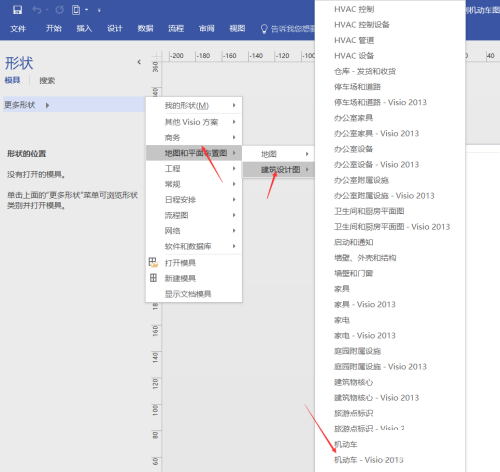Expand 其他 Visio 方案 submenu
500x472 pixels.
(194, 122)
